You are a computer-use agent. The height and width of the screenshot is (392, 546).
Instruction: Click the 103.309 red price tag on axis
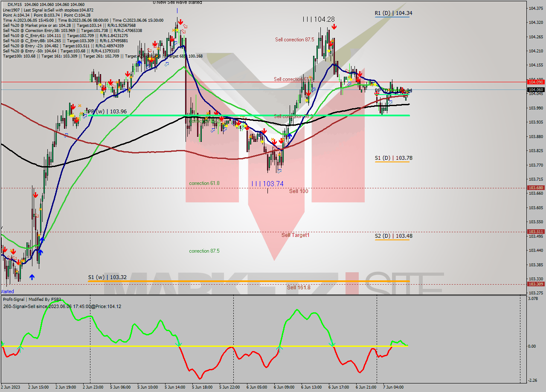click(x=536, y=284)
